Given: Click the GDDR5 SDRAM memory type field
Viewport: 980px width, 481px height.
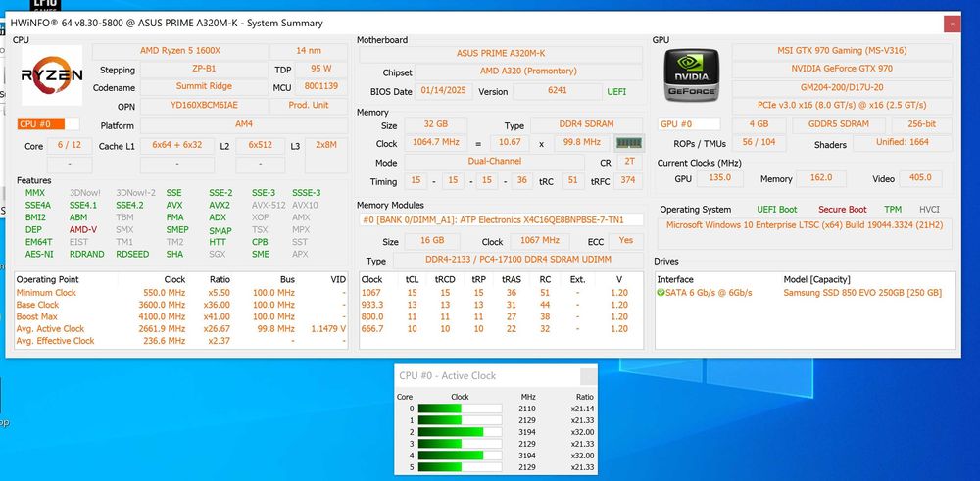Looking at the screenshot, I should [x=839, y=125].
